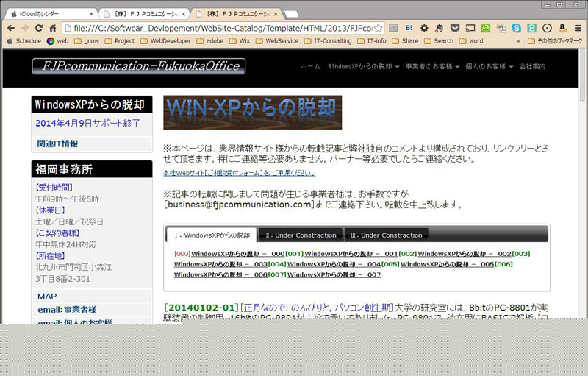Open link WindowsXPからの脱却 － 005

(x=447, y=264)
